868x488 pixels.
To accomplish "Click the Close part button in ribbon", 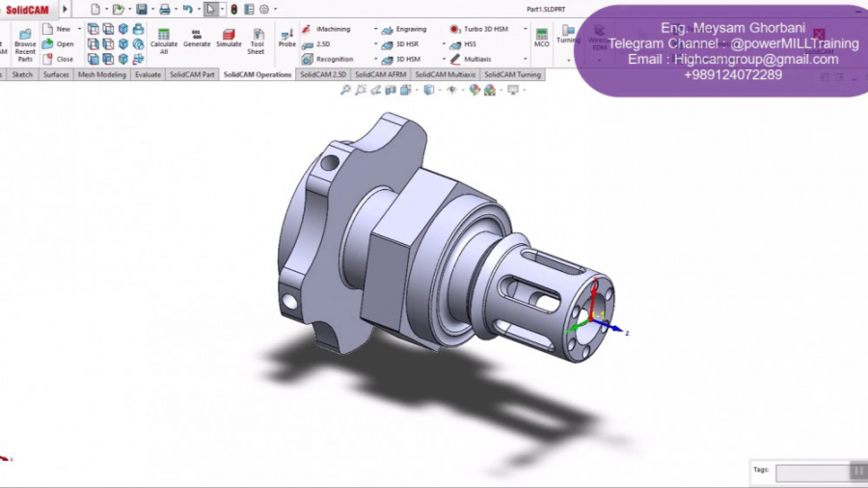I will click(x=58, y=59).
